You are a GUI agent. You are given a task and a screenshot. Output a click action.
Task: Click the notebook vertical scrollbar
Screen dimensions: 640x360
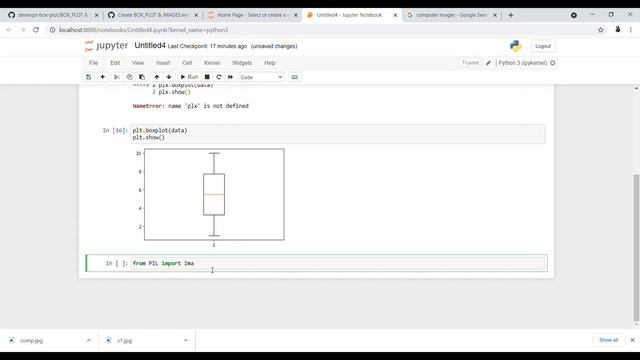(636, 247)
